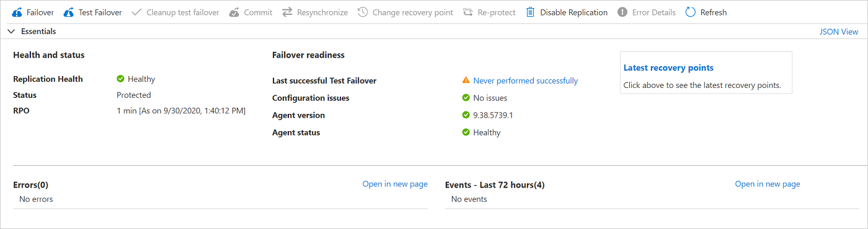Open the Never performed successfully link
Viewport: 868px width, 229px height.
pos(526,80)
